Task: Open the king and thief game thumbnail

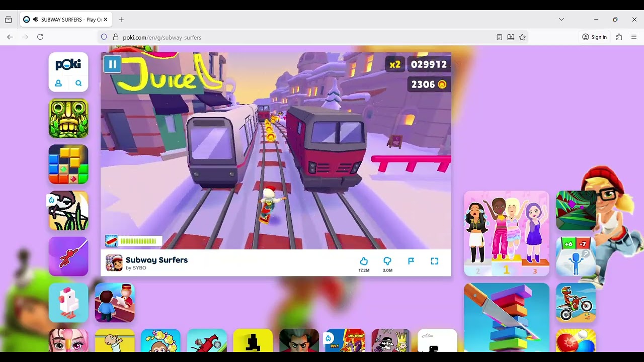Action: (391, 341)
